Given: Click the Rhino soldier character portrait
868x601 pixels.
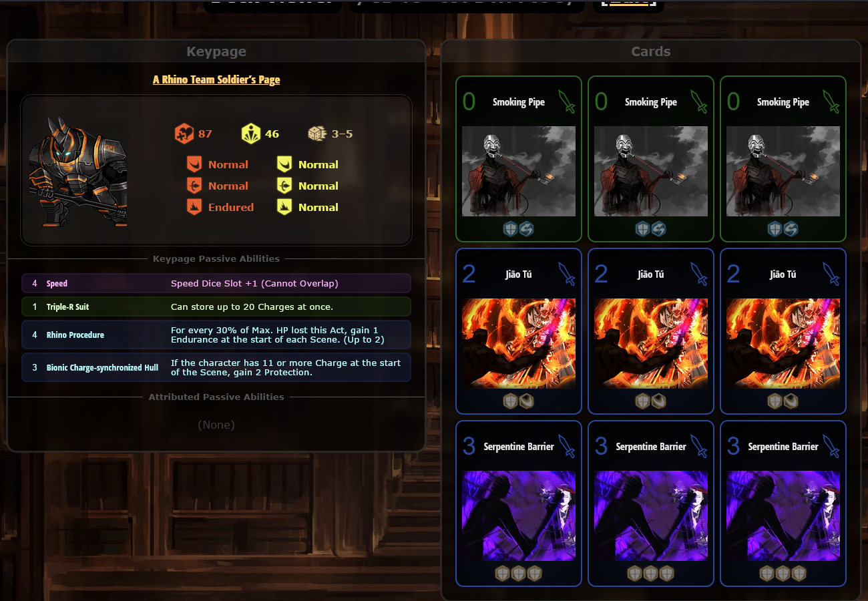Looking at the screenshot, I should coord(78,172).
